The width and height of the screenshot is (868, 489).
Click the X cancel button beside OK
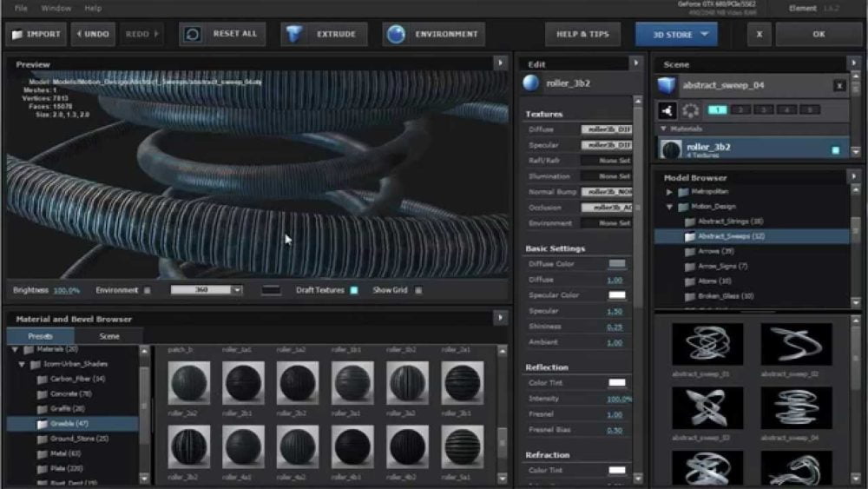[759, 35]
